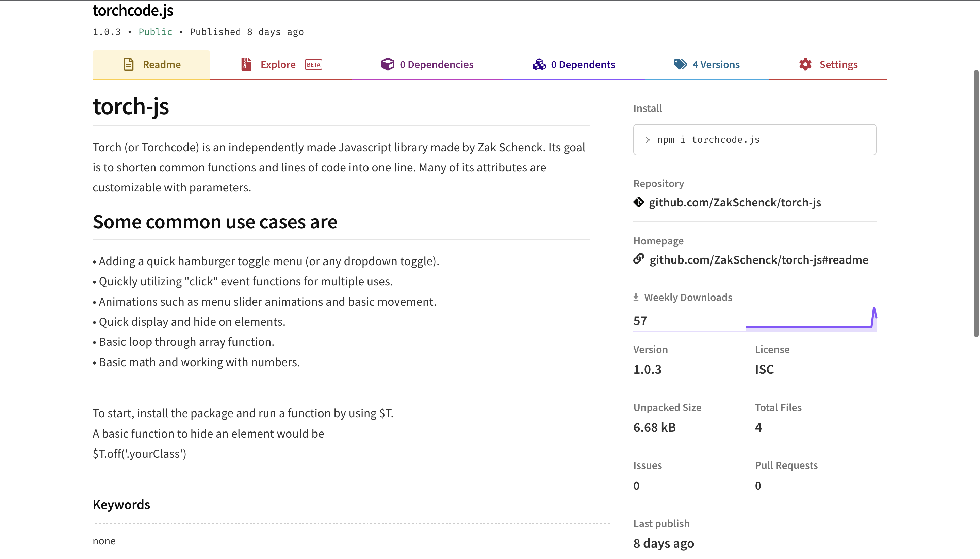Go to the Settings tab

click(x=828, y=65)
